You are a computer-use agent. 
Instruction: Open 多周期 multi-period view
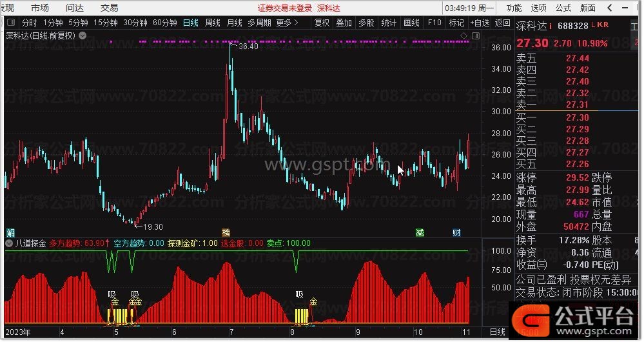coord(259,23)
